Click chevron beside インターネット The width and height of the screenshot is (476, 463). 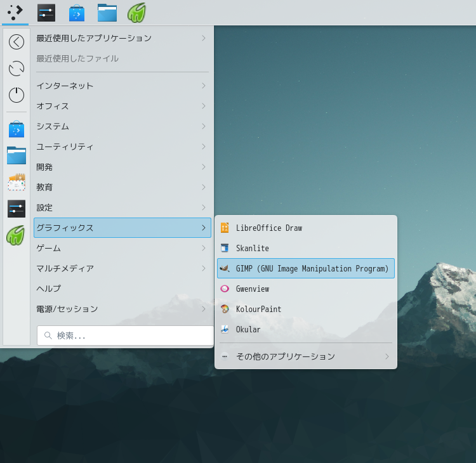tap(204, 86)
